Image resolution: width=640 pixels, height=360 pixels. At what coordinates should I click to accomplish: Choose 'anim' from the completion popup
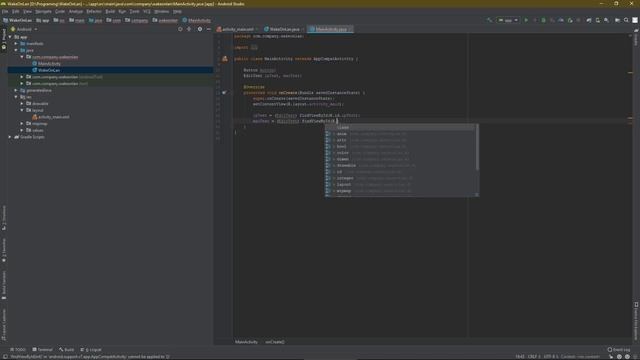pos(400,134)
